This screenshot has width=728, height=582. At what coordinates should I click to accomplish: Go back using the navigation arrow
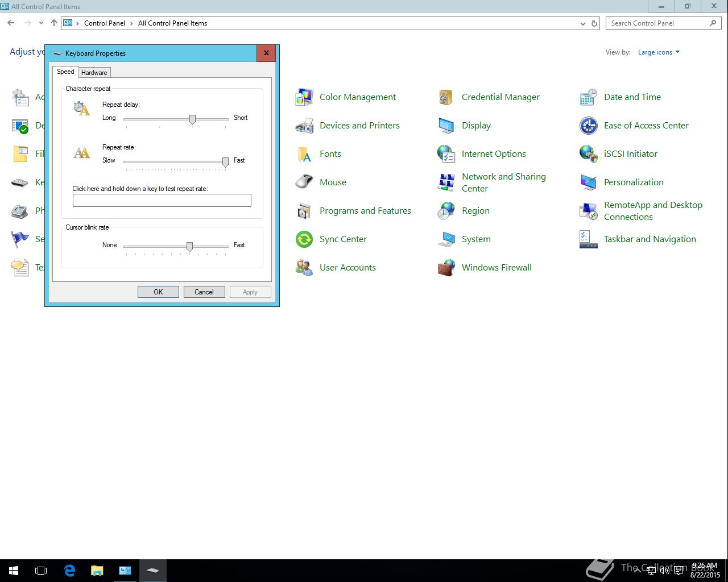(x=11, y=23)
